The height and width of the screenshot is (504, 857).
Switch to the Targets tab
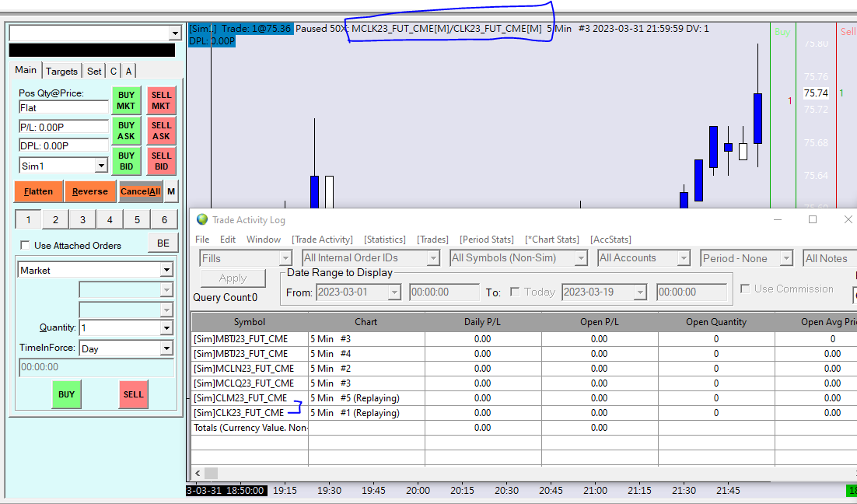point(61,71)
